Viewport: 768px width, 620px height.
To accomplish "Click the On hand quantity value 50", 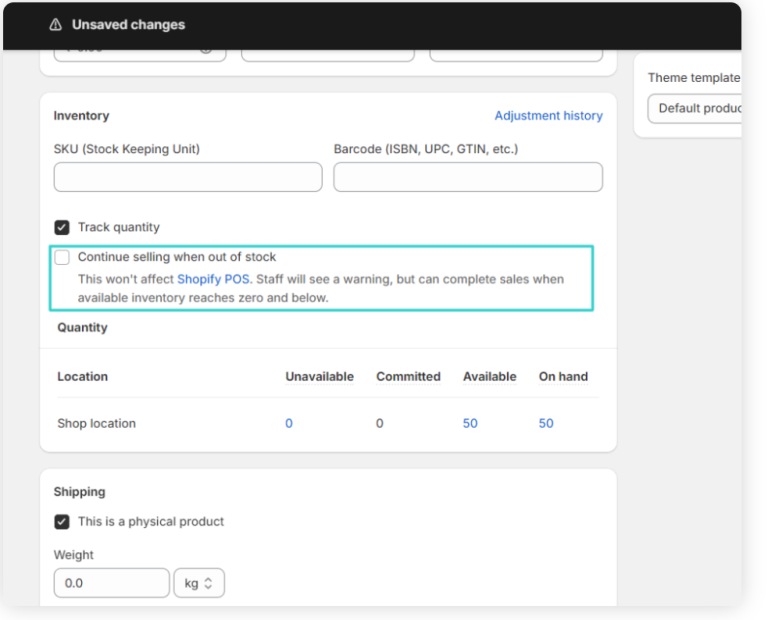I will [x=546, y=424].
